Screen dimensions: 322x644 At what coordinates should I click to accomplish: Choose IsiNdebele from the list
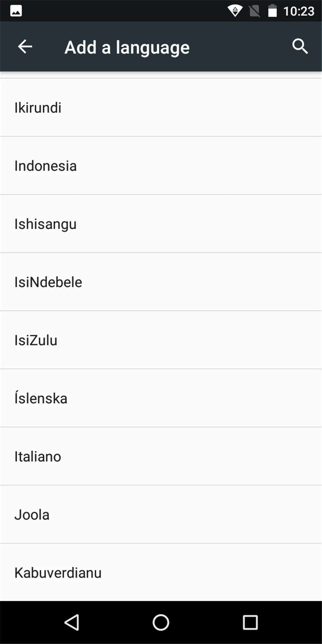[161, 282]
